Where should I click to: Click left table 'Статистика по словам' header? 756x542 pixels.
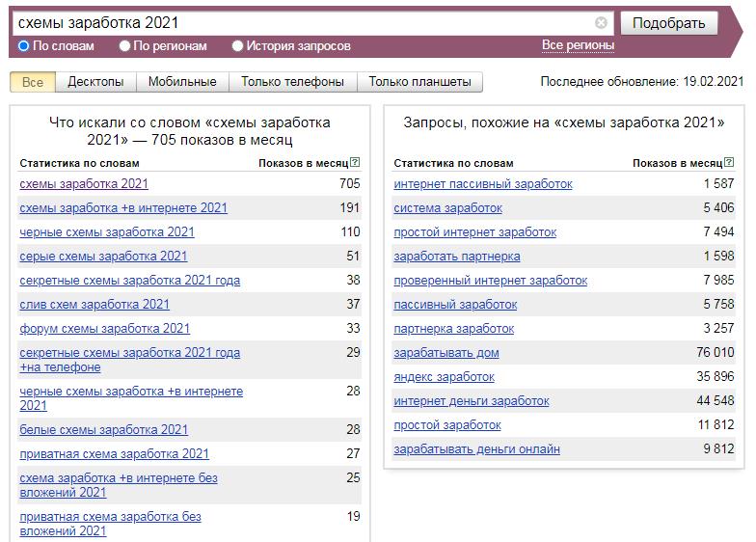[79, 164]
